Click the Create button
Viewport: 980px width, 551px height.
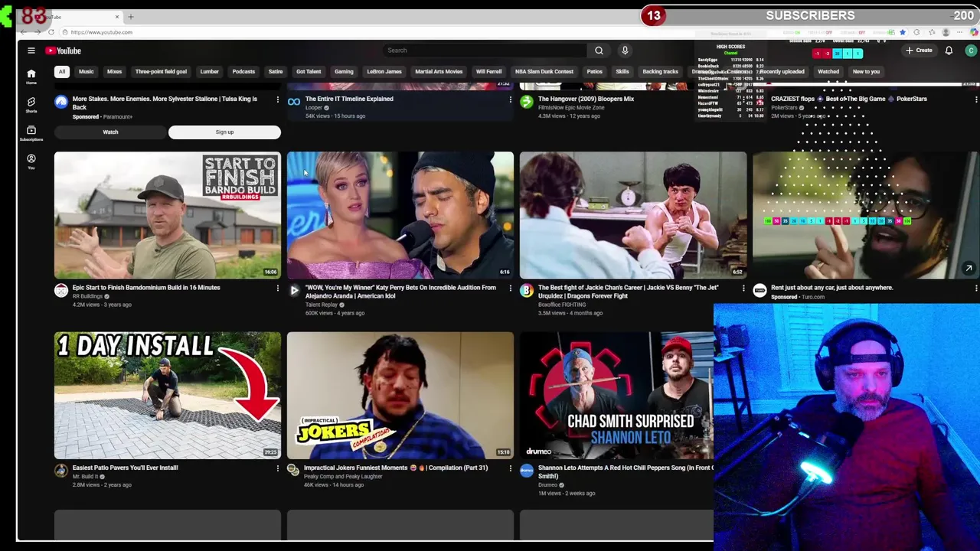919,51
